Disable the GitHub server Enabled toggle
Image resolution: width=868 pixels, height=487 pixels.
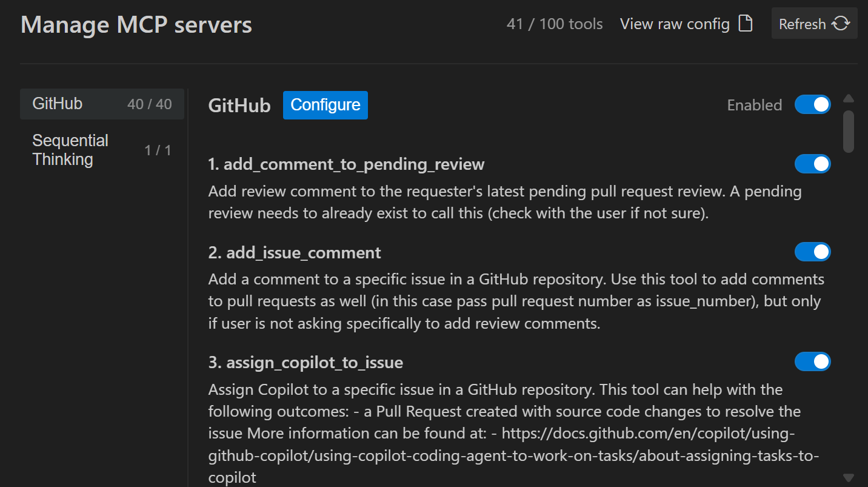click(x=812, y=104)
